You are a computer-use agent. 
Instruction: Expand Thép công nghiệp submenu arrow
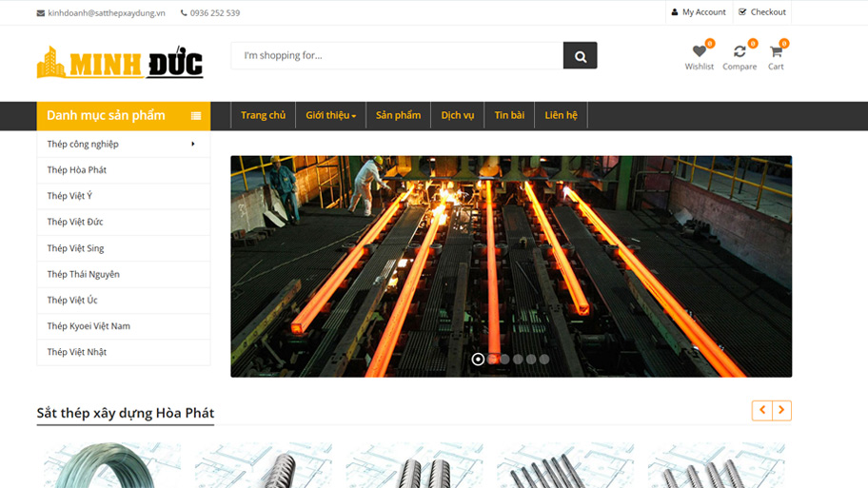click(192, 144)
